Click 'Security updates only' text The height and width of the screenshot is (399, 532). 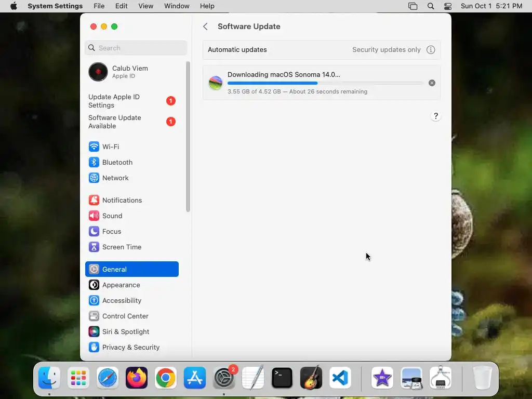(x=386, y=49)
